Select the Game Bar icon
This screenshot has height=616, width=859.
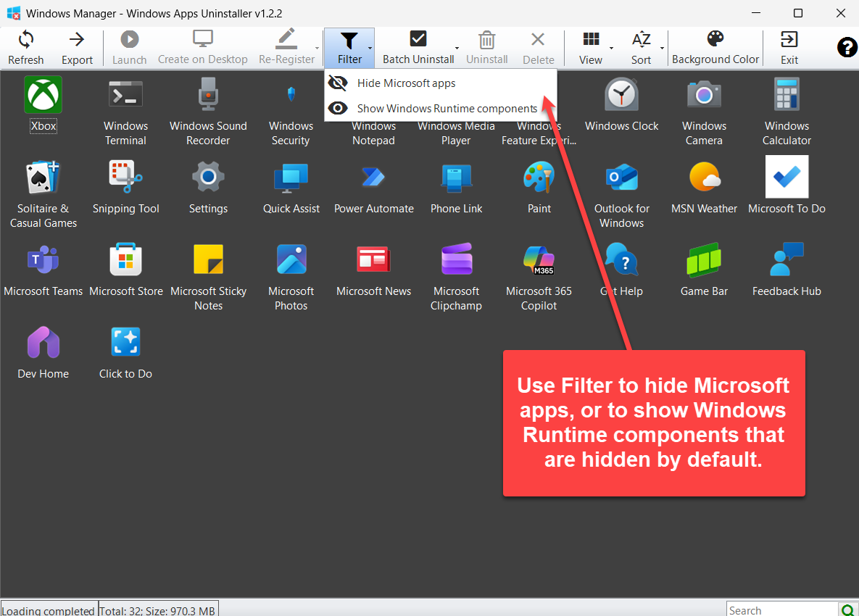click(705, 259)
